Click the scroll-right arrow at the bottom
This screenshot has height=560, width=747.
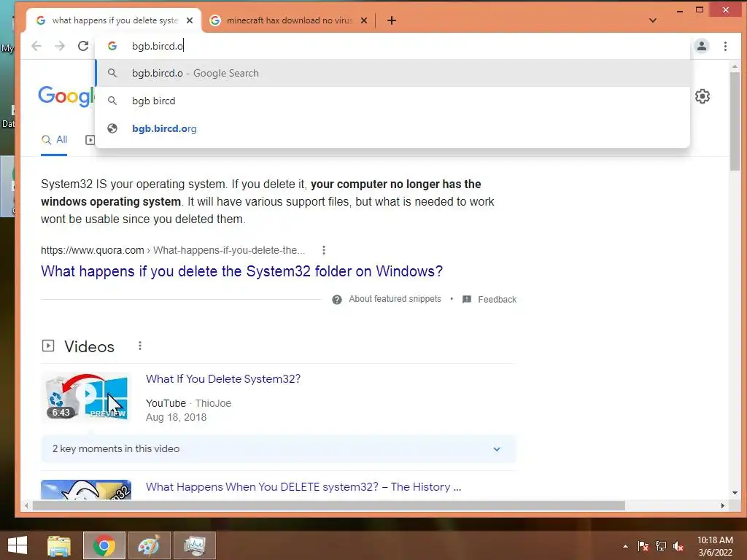[x=723, y=506]
